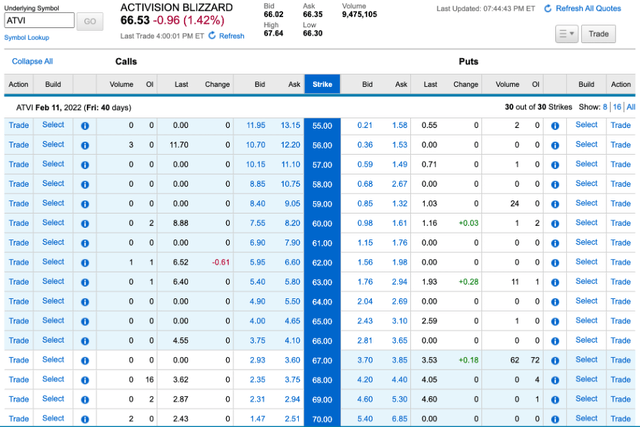Image resolution: width=640 pixels, height=427 pixels.
Task: Select the 56.00 strike call to build
Action: 53,145
